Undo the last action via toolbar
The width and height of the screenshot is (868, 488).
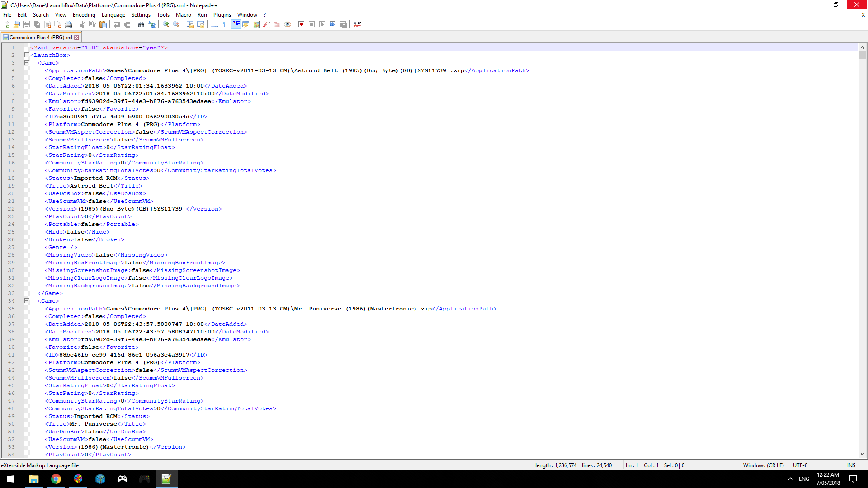[x=117, y=24]
